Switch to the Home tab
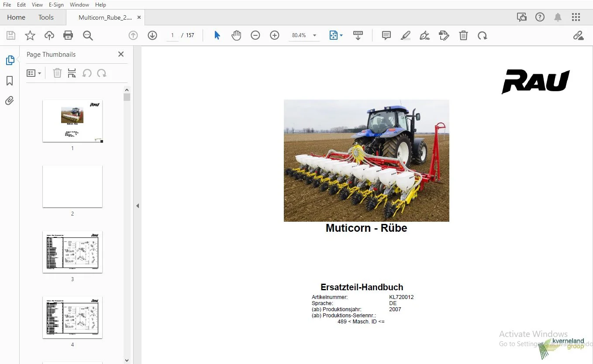This screenshot has width=593, height=364. pyautogui.click(x=16, y=17)
